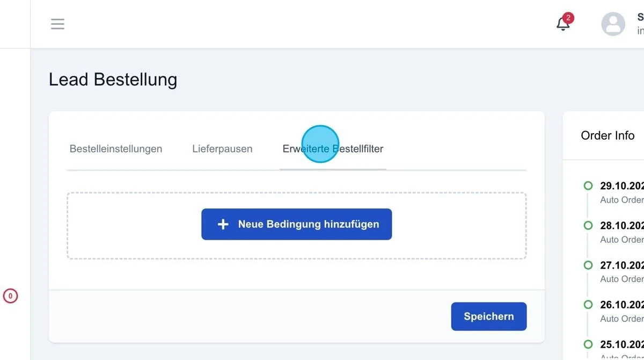The height and width of the screenshot is (360, 644).
Task: Click the user avatar icon
Action: click(x=613, y=24)
